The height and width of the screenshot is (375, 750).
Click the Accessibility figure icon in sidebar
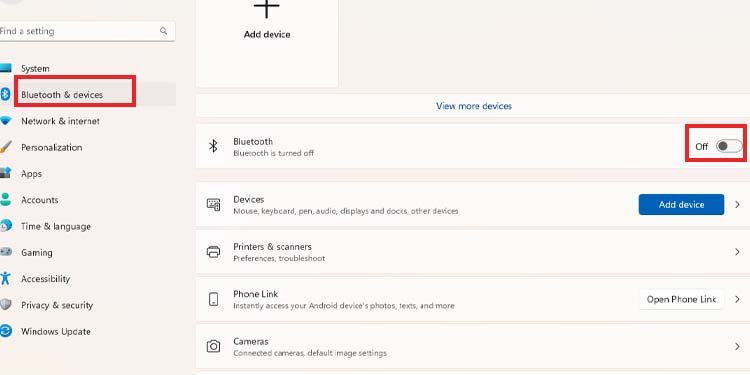click(5, 278)
